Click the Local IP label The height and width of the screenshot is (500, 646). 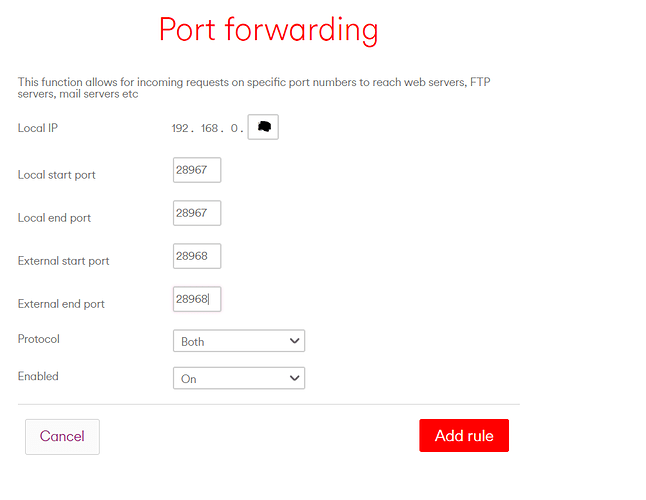pos(37,128)
